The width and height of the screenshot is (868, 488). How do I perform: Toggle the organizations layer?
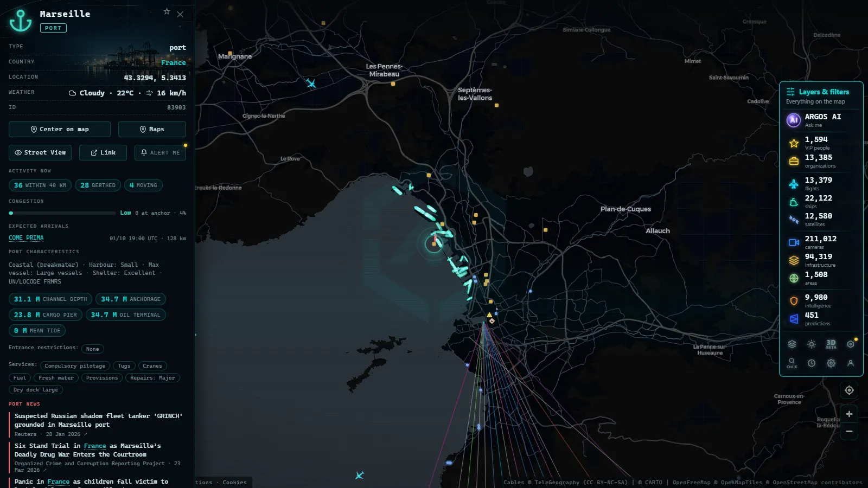pyautogui.click(x=821, y=161)
